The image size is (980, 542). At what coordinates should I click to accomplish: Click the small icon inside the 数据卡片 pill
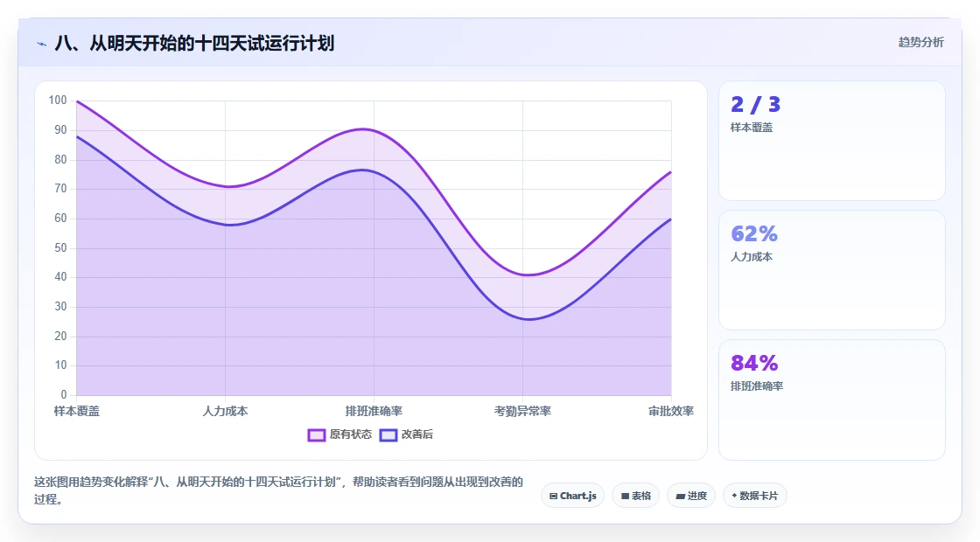click(734, 496)
